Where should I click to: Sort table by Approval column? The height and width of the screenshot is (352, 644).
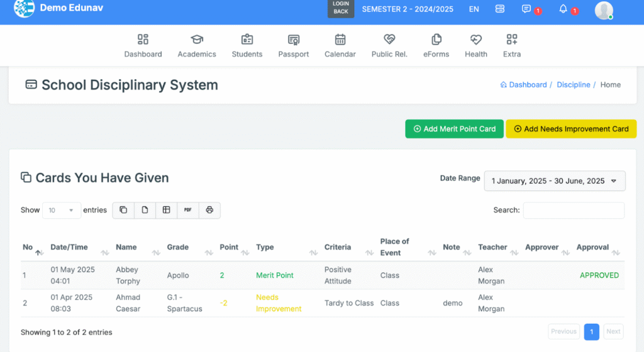592,247
